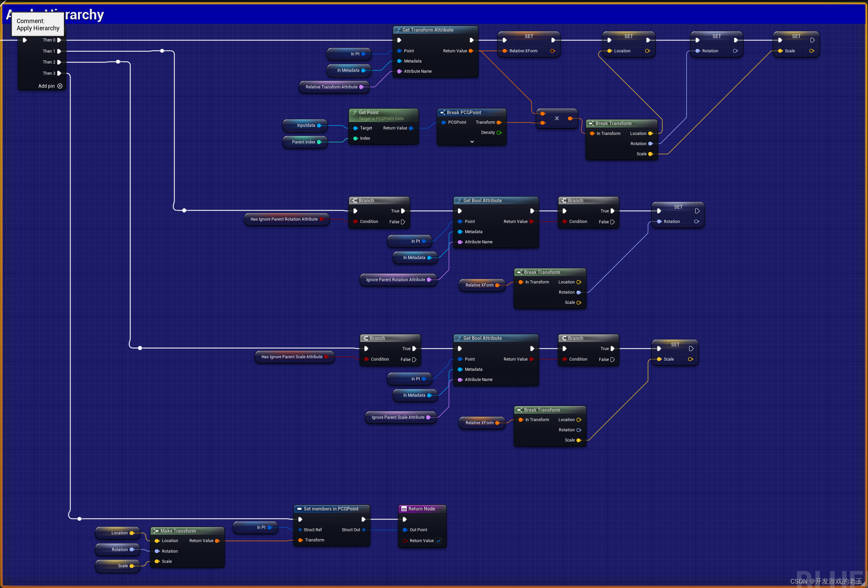Click Scale output pin on Break Transform beside multiply node
The image size is (868, 588).
[x=650, y=154]
